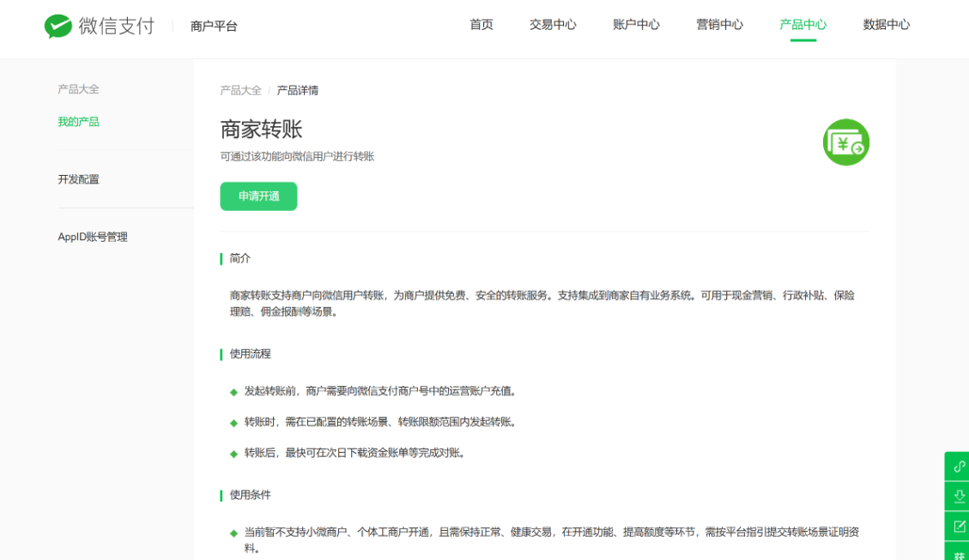Image resolution: width=969 pixels, height=560 pixels.
Task: Click the download floating sidebar icon
Action: click(x=959, y=496)
